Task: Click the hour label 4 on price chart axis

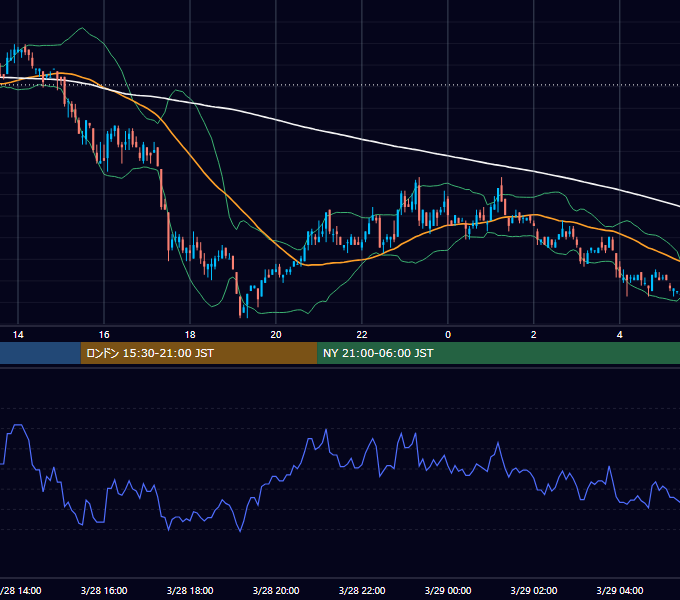Action: (620, 335)
